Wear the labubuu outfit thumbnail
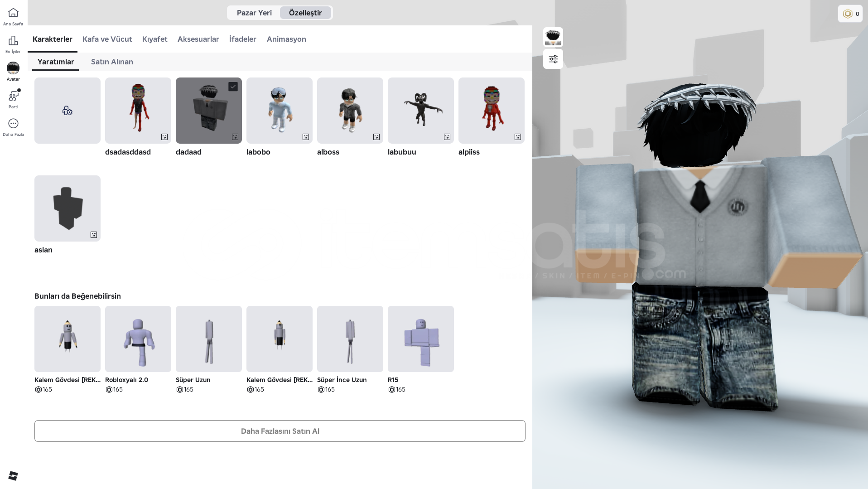868x489 pixels. click(421, 111)
